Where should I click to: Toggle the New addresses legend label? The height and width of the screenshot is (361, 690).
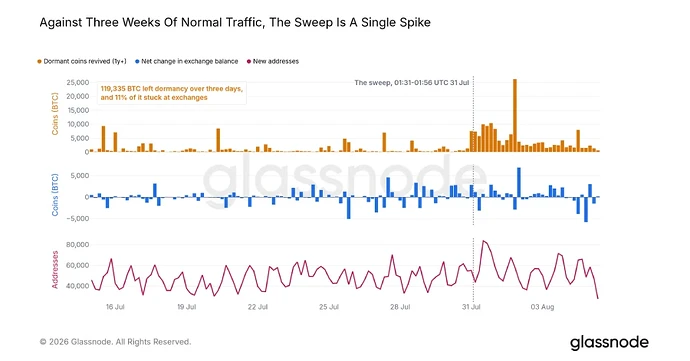coord(276,62)
